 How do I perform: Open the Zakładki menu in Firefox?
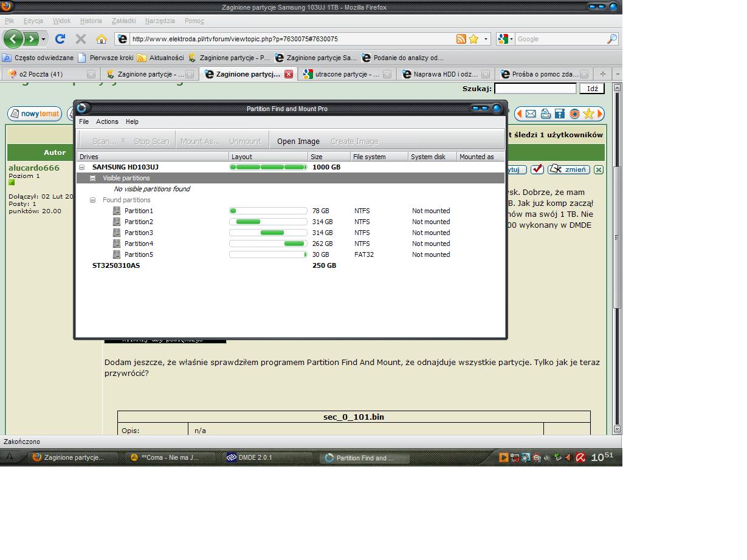coord(124,21)
